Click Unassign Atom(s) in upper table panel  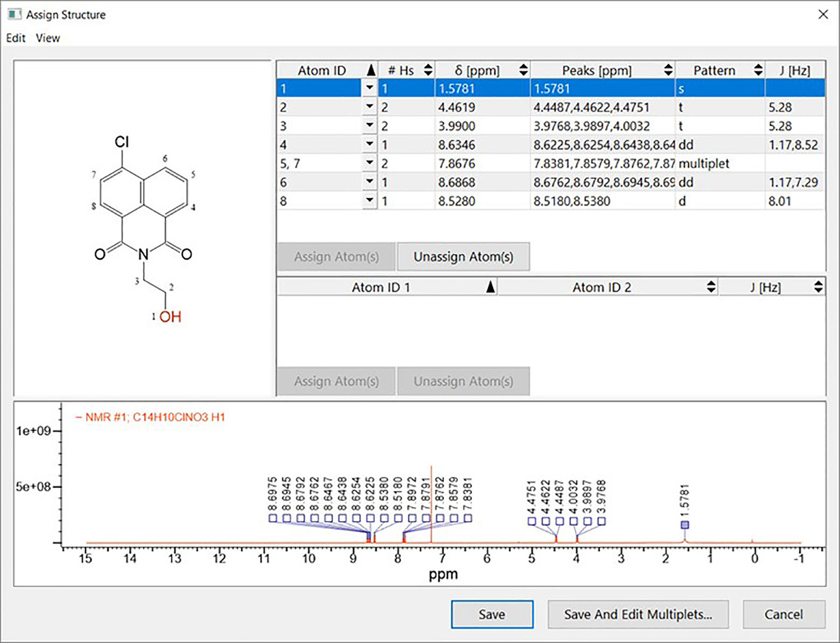point(463,257)
